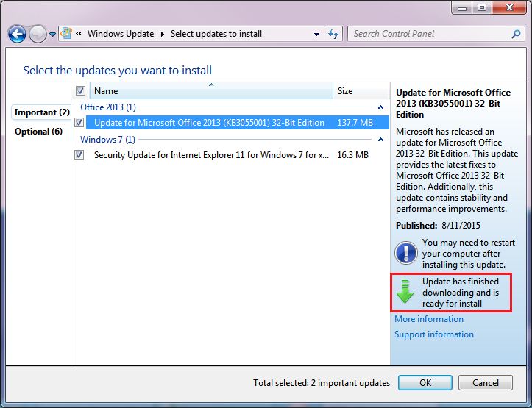Switch to the Important (2) tab

pyautogui.click(x=42, y=112)
